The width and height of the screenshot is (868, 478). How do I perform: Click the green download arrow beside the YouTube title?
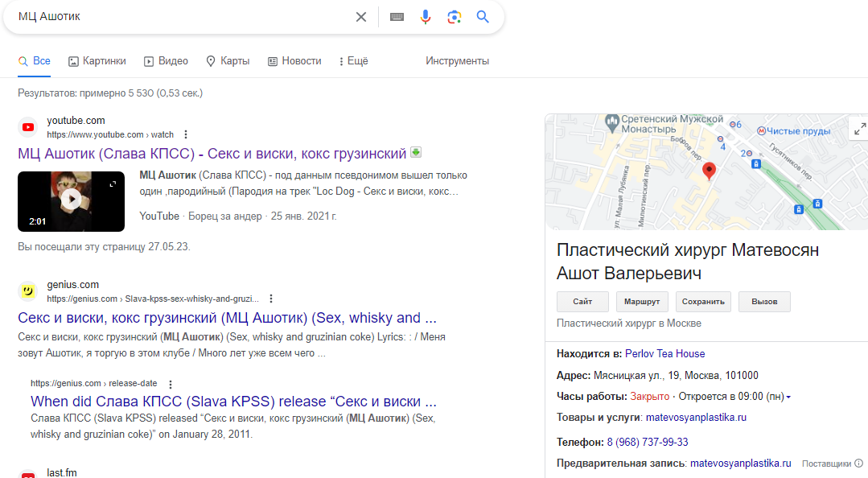[416, 152]
